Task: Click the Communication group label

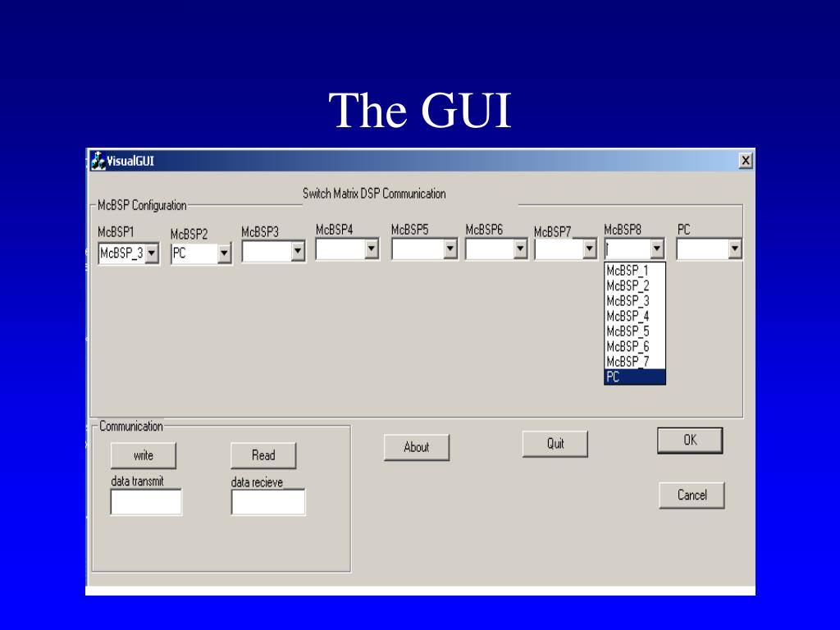Action: [x=131, y=427]
